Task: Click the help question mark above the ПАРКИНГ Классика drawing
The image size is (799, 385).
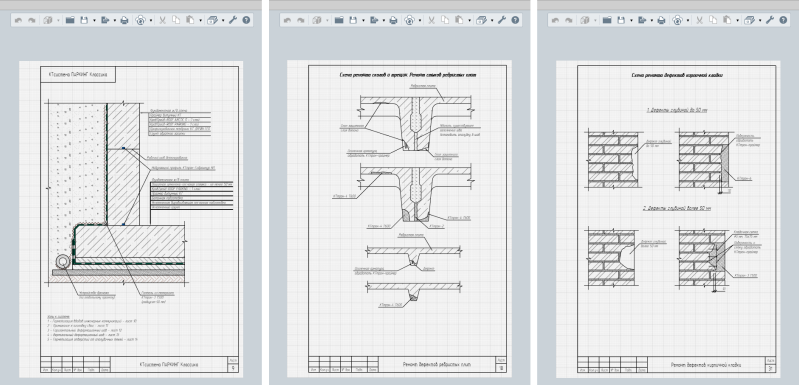Action: (x=247, y=20)
